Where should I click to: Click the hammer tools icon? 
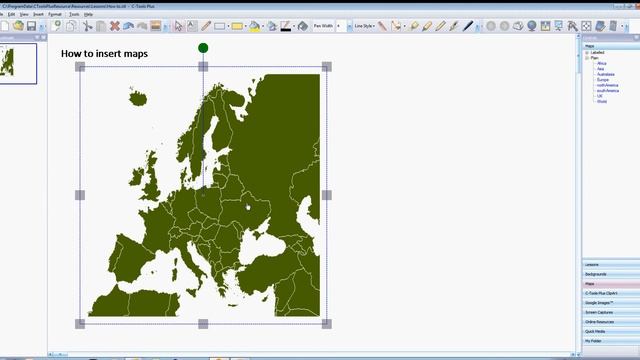[572, 26]
